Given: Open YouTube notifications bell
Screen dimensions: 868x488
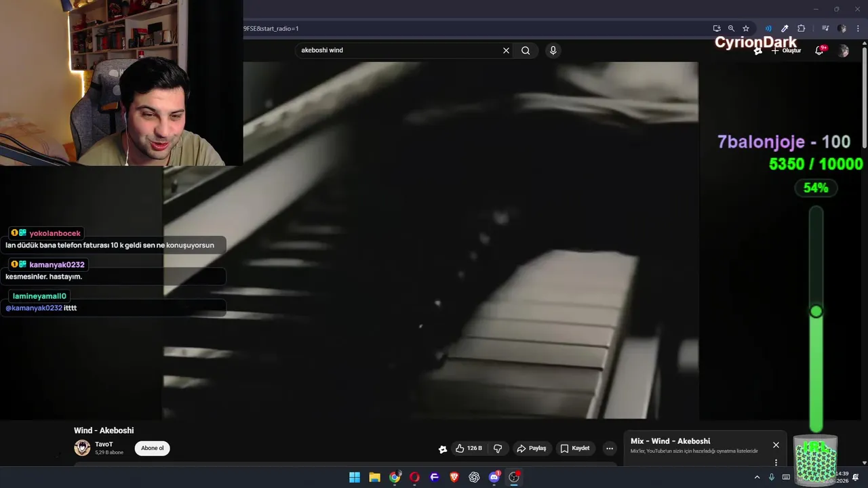Looking at the screenshot, I should (819, 51).
